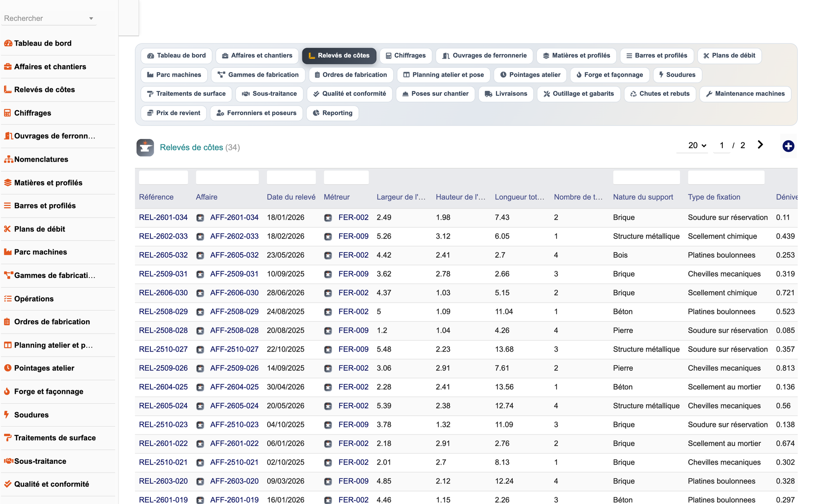Screen dimensions: 815x504
Task: Open the Barres et profilés sidebar item
Action: pyautogui.click(x=58, y=206)
